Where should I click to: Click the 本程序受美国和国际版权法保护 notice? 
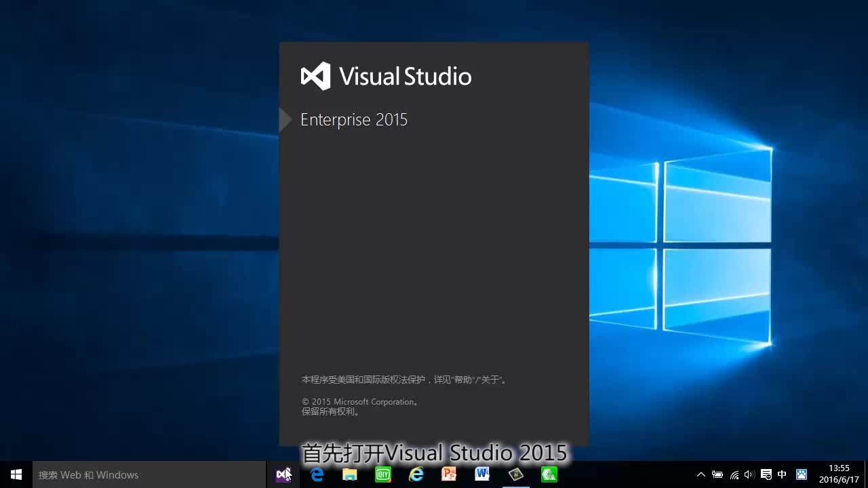[404, 380]
